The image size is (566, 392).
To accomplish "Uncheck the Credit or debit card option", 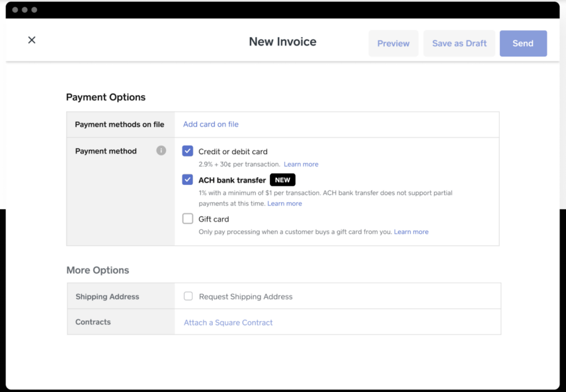I will point(187,151).
